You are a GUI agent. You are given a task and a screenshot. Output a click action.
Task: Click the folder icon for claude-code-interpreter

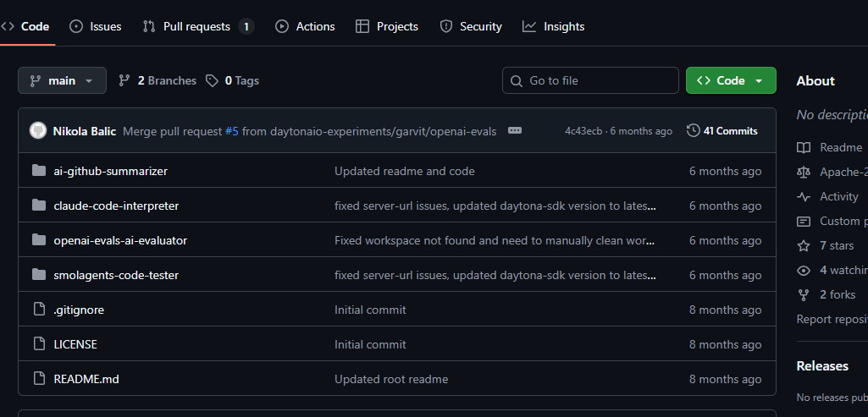[39, 206]
